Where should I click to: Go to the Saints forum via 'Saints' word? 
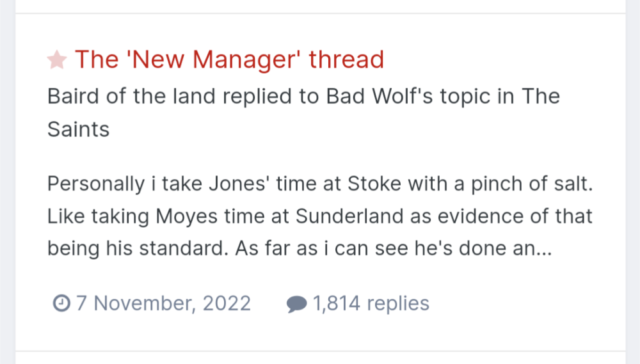tap(78, 129)
